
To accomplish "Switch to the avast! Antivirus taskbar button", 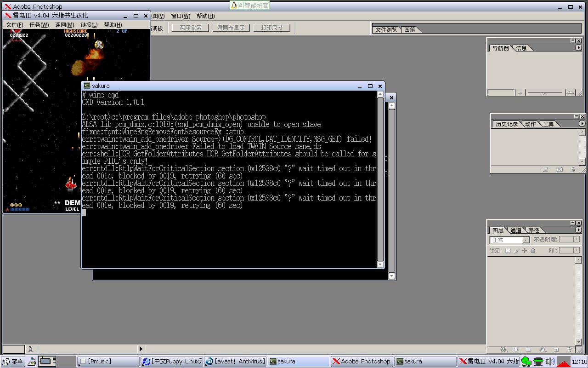I will (235, 362).
